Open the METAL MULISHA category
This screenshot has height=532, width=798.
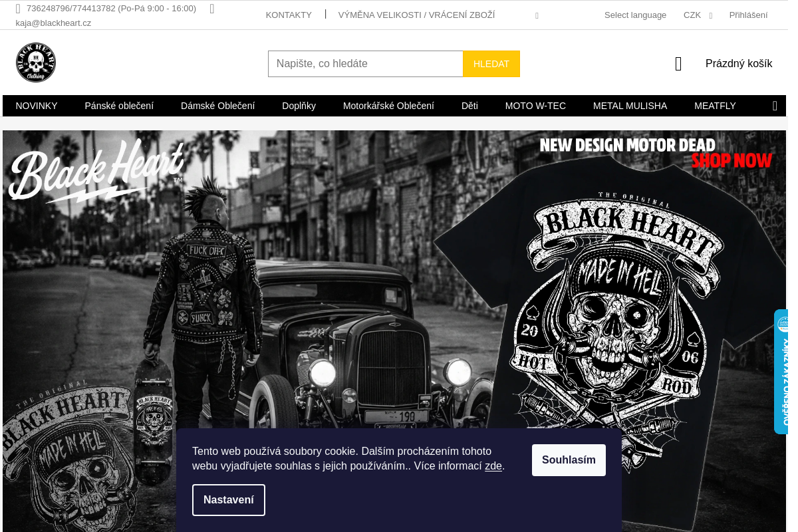(630, 106)
